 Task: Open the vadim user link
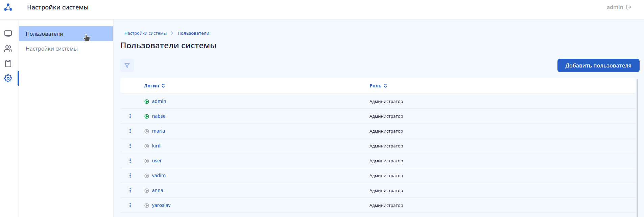tap(159, 175)
